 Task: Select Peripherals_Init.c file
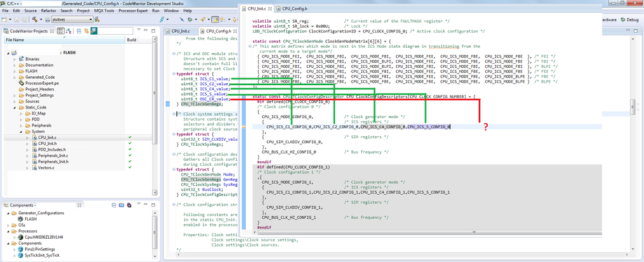50,156
